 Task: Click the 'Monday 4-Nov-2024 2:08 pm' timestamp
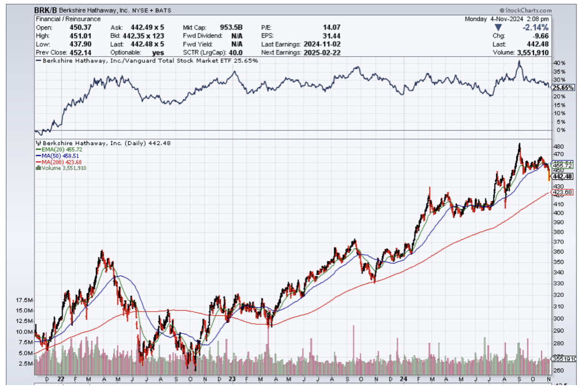coord(506,19)
